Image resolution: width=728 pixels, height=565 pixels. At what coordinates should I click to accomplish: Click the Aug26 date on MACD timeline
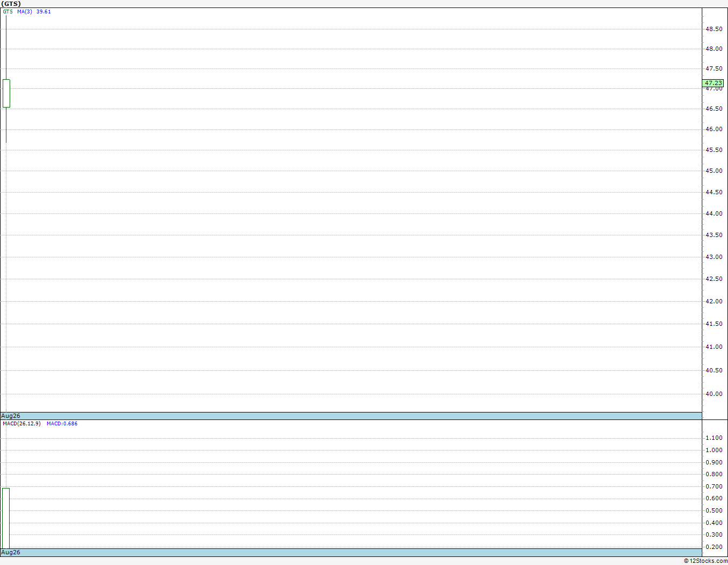[x=11, y=552]
